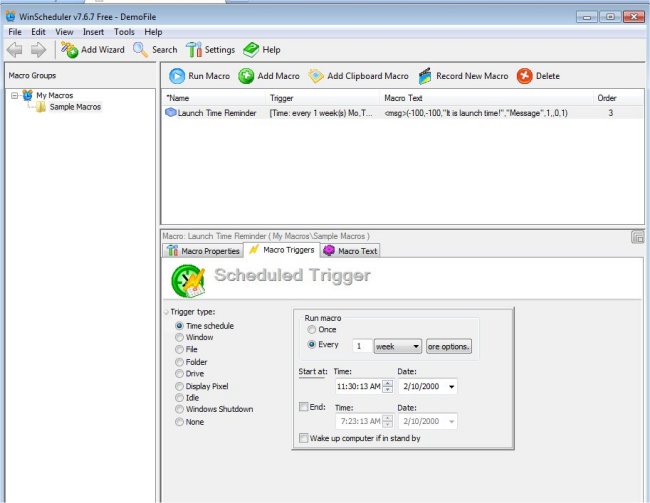The image size is (650, 503).
Task: Click the Launch Time Reminder macro icon
Action: [x=171, y=112]
